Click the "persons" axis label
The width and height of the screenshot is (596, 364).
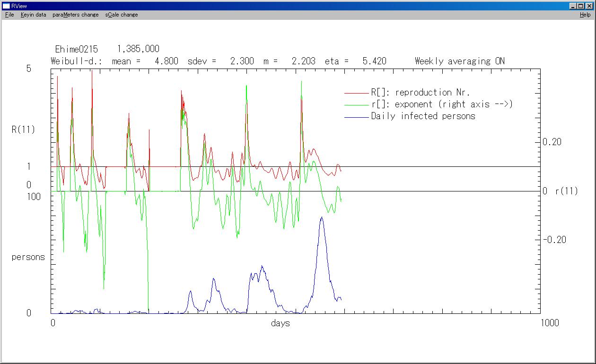pos(28,258)
